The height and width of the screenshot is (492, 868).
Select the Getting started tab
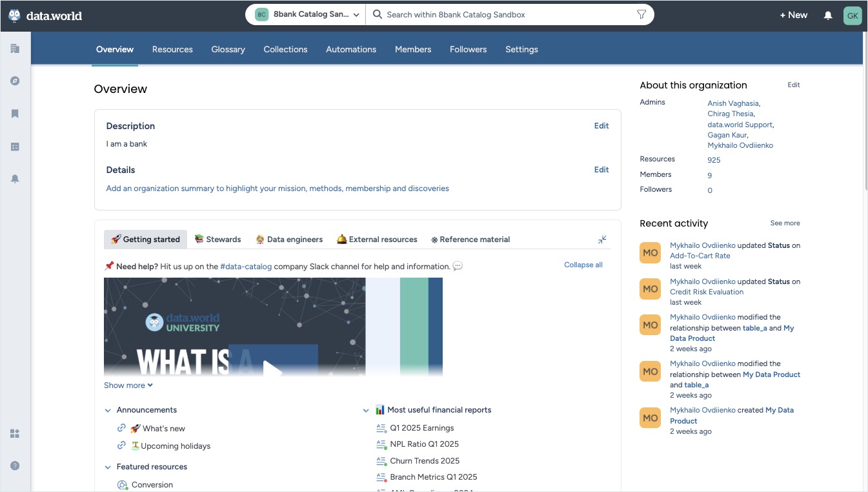(x=145, y=240)
